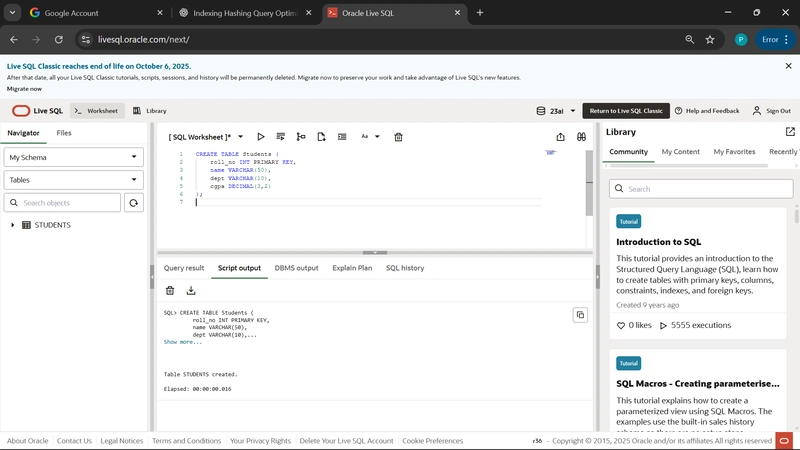The height and width of the screenshot is (450, 800).
Task: Switch to the DBMS output tab
Action: point(296,268)
